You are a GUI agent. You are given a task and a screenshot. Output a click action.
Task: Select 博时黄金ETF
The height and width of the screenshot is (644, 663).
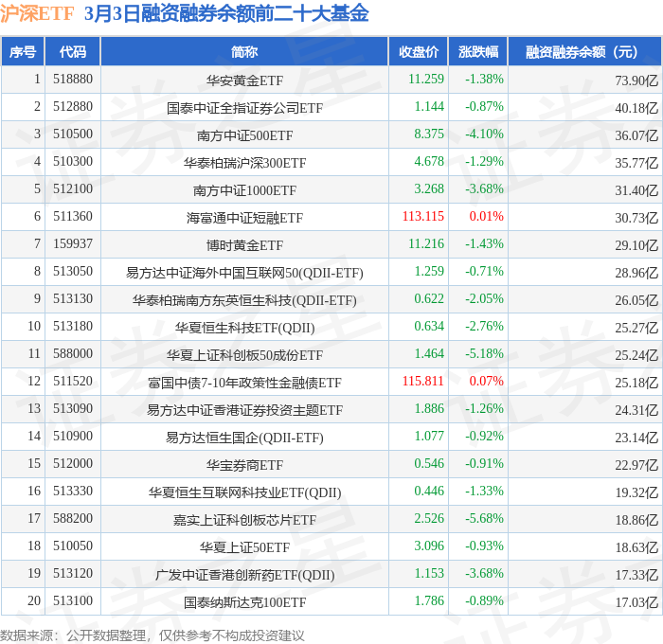[244, 245]
